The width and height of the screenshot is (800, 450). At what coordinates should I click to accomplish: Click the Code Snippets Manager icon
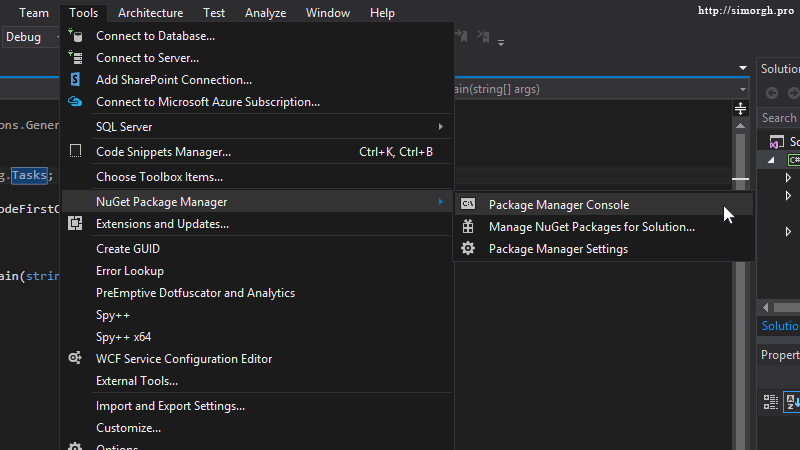[x=76, y=151]
